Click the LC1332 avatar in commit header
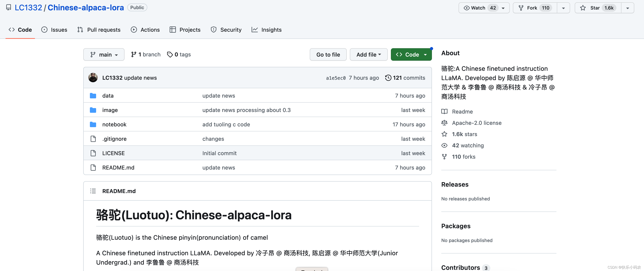This screenshot has width=644, height=271. coord(93,78)
